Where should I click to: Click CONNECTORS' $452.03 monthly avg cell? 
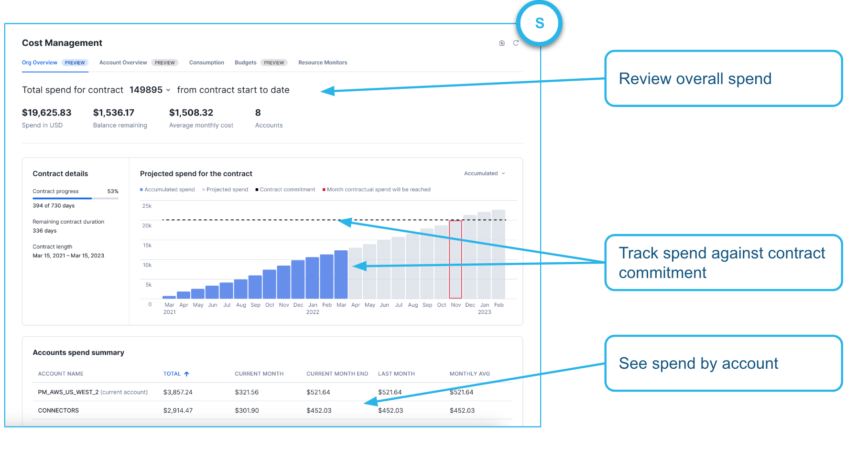point(462,410)
